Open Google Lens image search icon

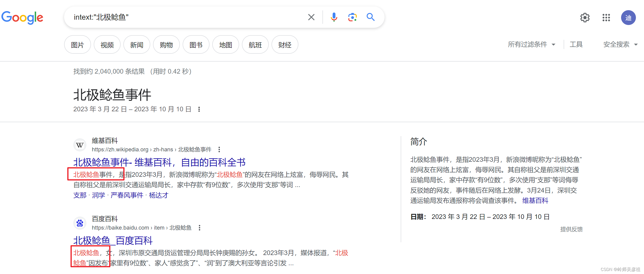pyautogui.click(x=352, y=17)
